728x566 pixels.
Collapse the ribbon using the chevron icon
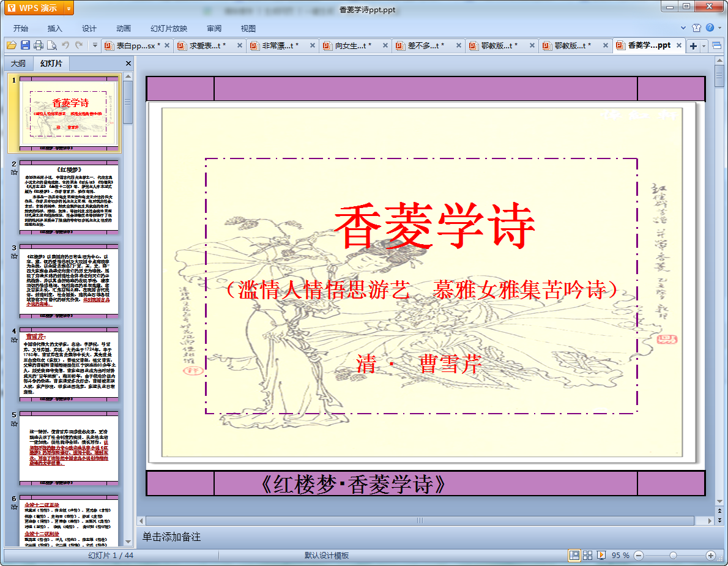(x=683, y=28)
